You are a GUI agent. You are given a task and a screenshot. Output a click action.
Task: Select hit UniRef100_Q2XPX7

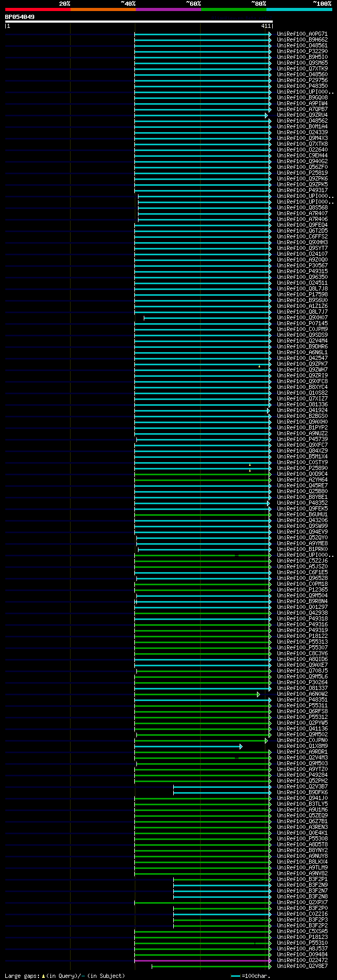coord(302,903)
